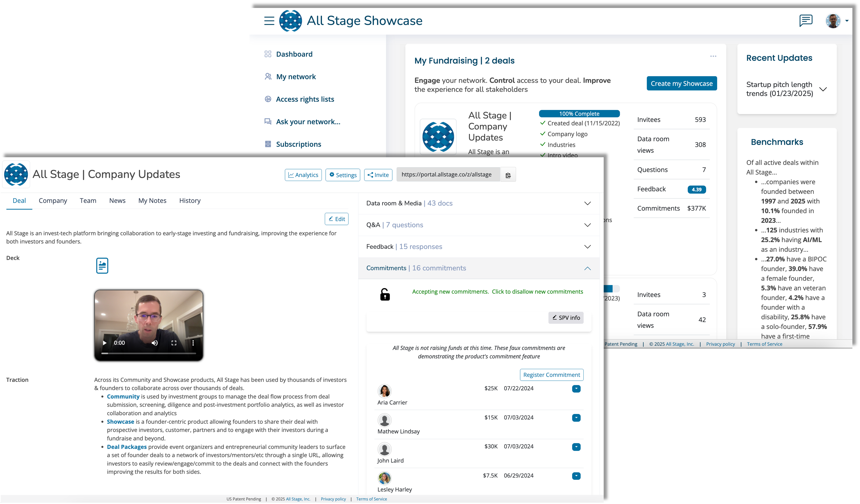
Task: Switch to the News tab
Action: (x=117, y=200)
